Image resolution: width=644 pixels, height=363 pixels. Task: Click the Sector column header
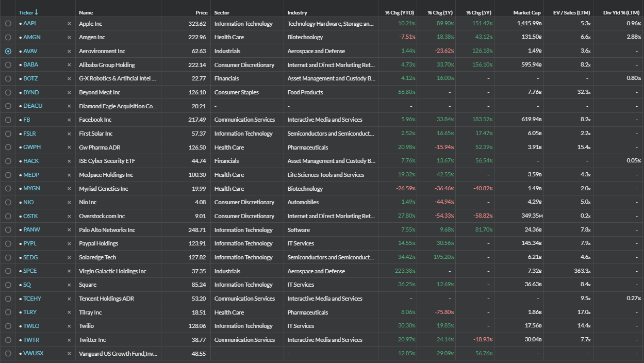point(222,12)
